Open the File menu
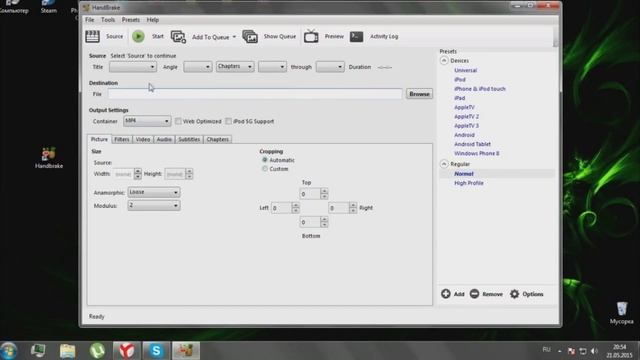 point(90,20)
